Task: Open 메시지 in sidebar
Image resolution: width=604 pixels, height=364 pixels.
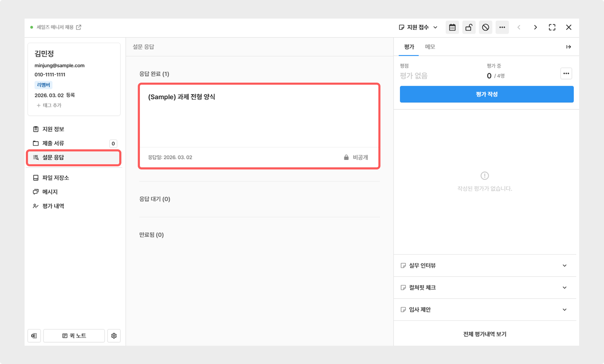Action: pos(74,192)
